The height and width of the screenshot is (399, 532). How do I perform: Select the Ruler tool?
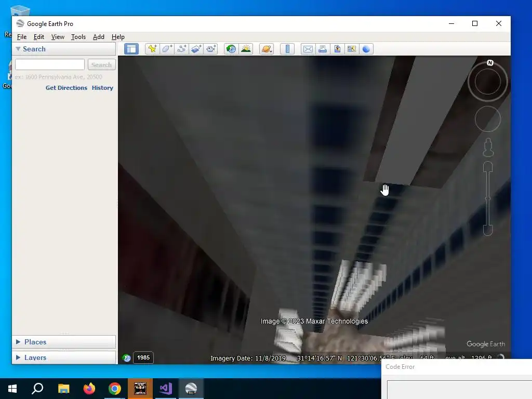pyautogui.click(x=287, y=49)
